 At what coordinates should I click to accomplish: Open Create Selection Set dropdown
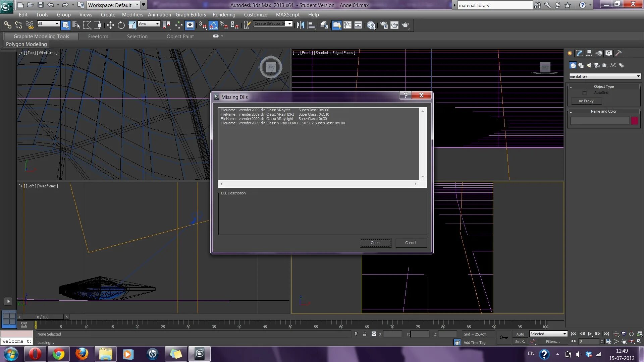273,24
